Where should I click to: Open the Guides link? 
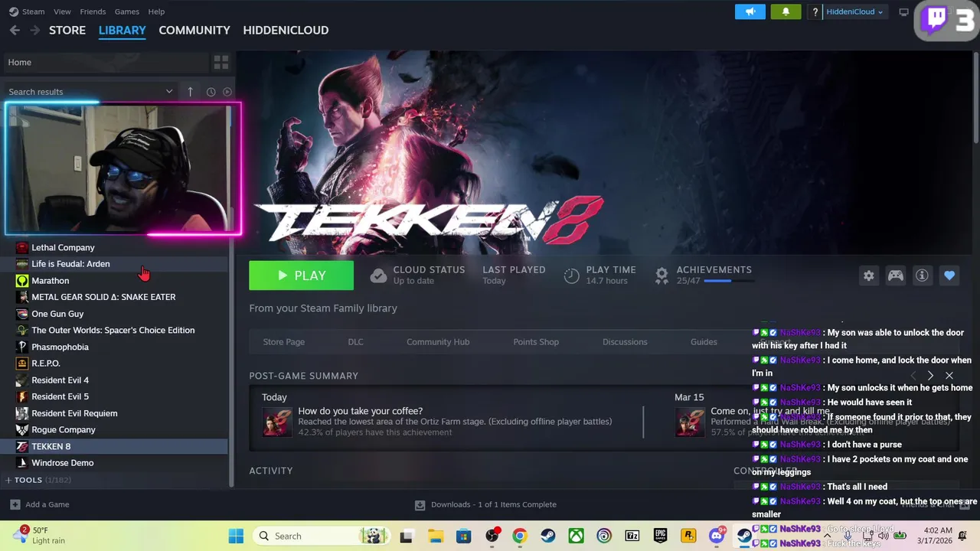[704, 342]
